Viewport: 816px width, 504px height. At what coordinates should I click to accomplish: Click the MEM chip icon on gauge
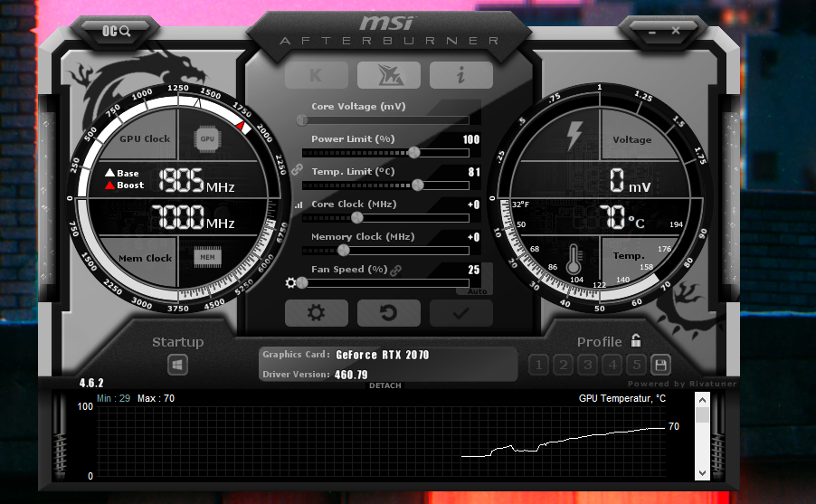tap(208, 257)
